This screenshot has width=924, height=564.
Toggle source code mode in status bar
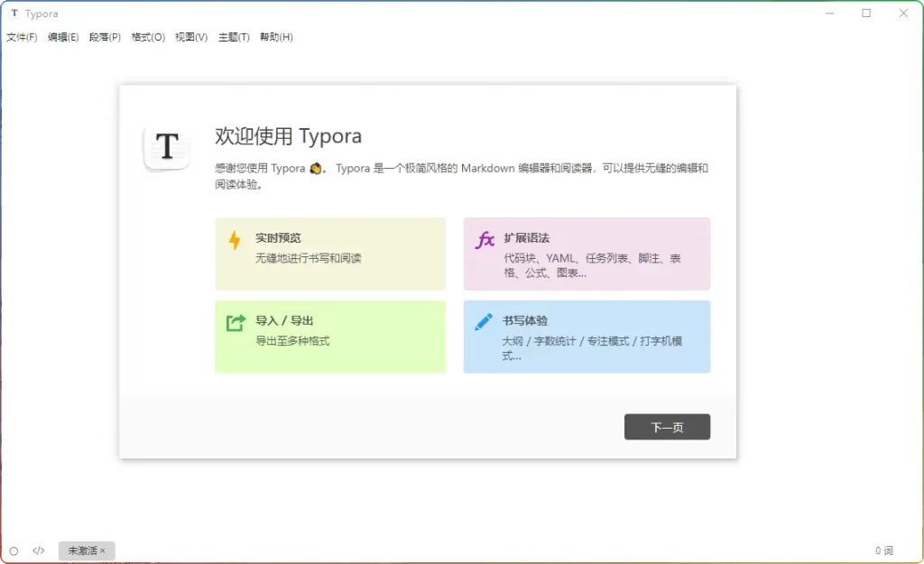(39, 550)
